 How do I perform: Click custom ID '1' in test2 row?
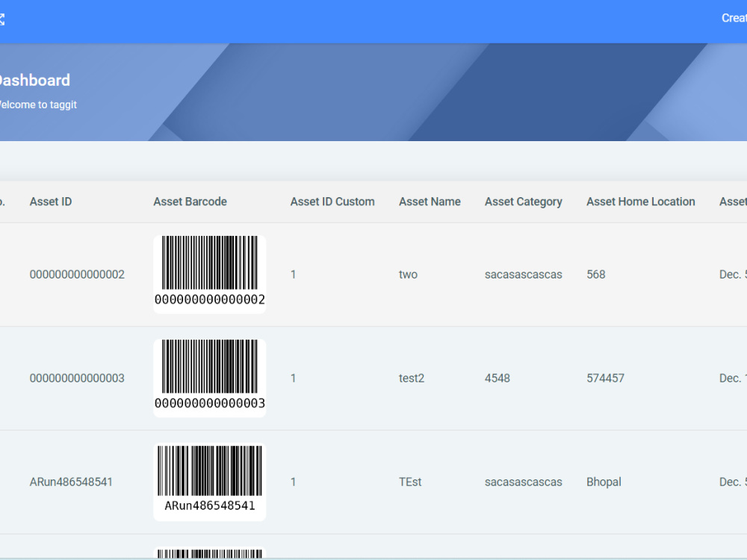(x=294, y=378)
